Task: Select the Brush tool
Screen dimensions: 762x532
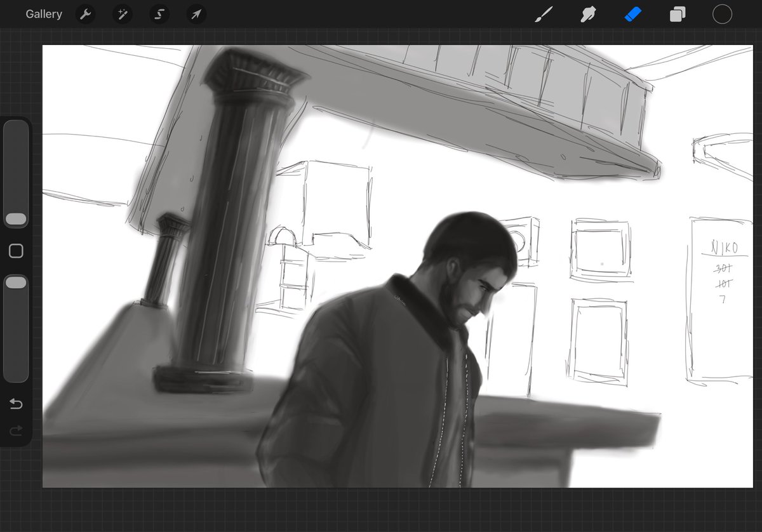Action: (544, 15)
